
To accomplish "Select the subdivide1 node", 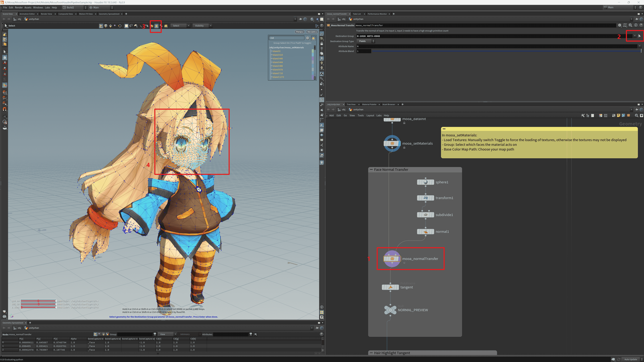I will [x=425, y=215].
